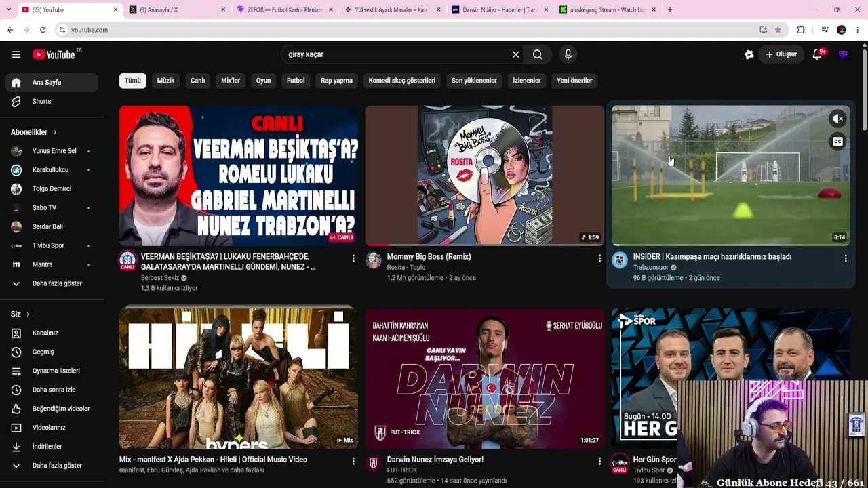Expand the Siz section chevron
The height and width of the screenshot is (488, 868).
point(28,314)
